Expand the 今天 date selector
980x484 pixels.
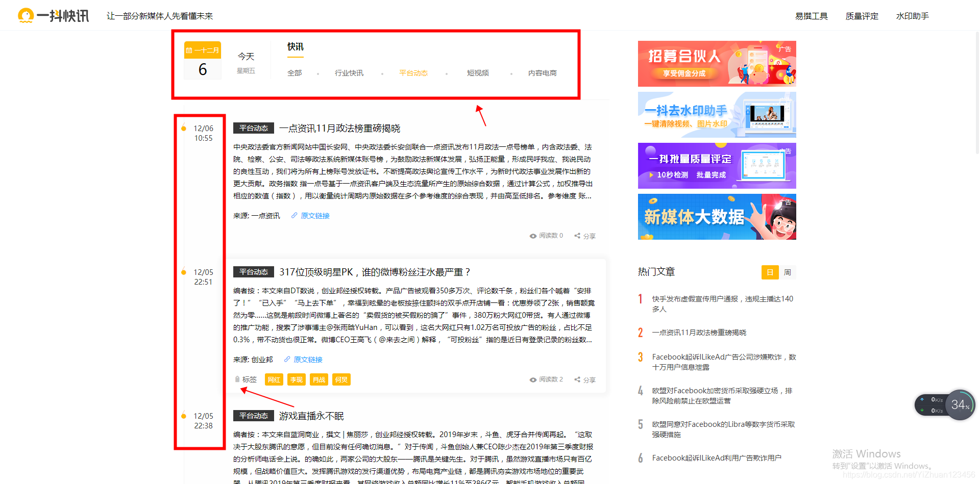(246, 56)
